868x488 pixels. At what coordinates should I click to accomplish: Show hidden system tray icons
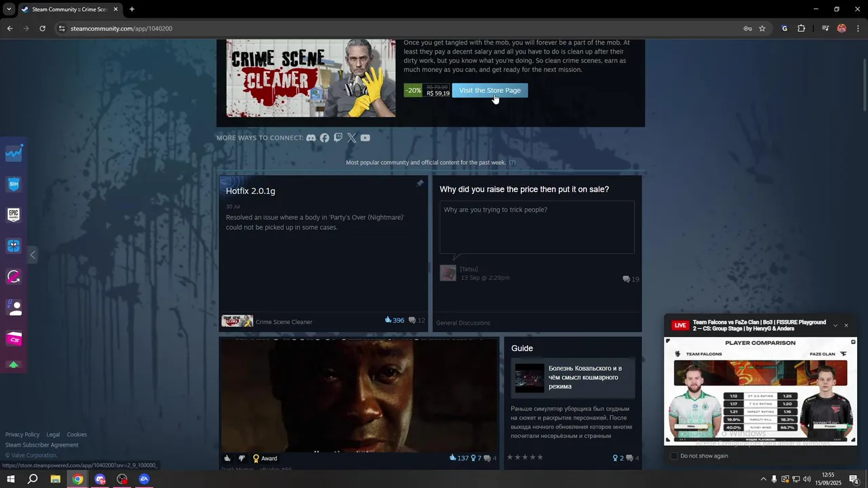tap(763, 479)
